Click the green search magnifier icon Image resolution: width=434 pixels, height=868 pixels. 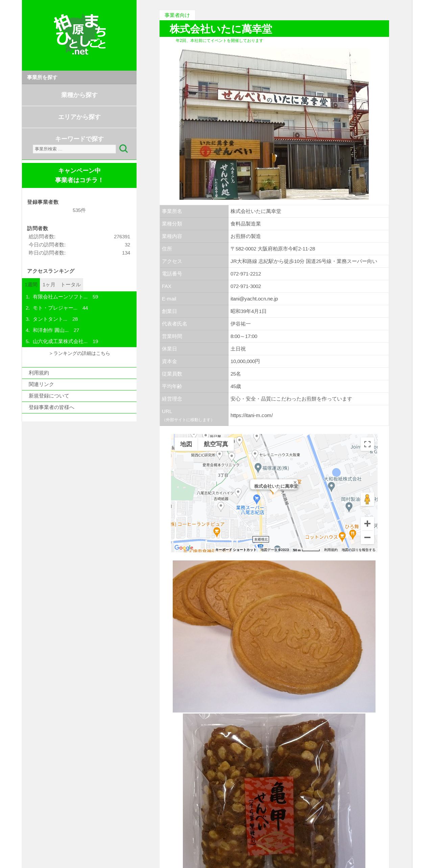coord(123,149)
